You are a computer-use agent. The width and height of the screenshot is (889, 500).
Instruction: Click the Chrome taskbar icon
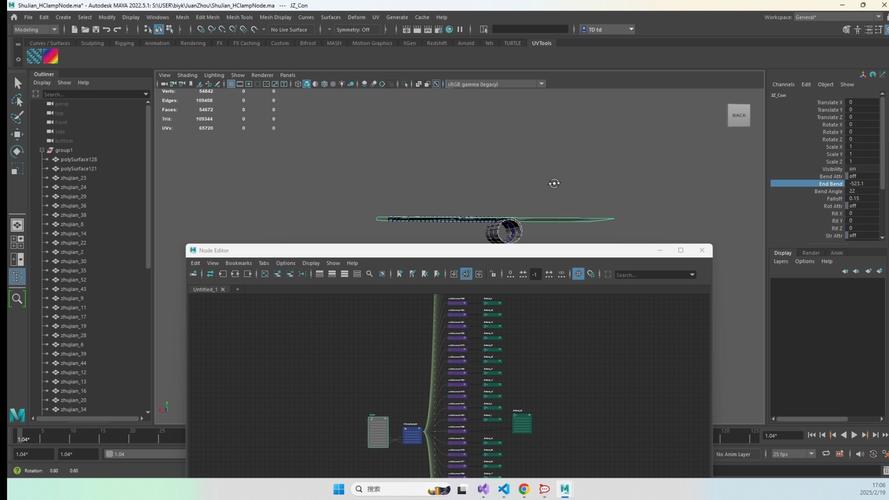524,489
